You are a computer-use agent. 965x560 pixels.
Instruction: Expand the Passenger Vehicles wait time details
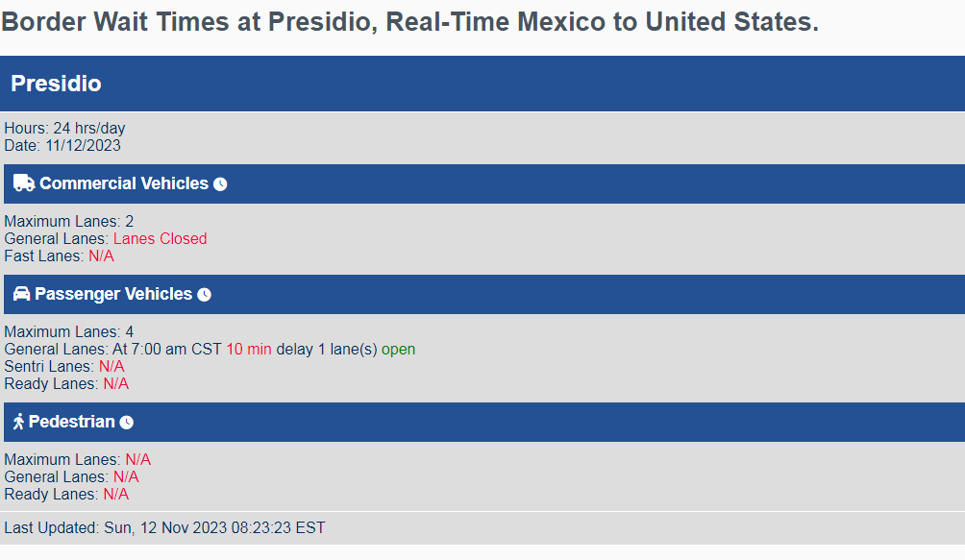click(x=204, y=294)
